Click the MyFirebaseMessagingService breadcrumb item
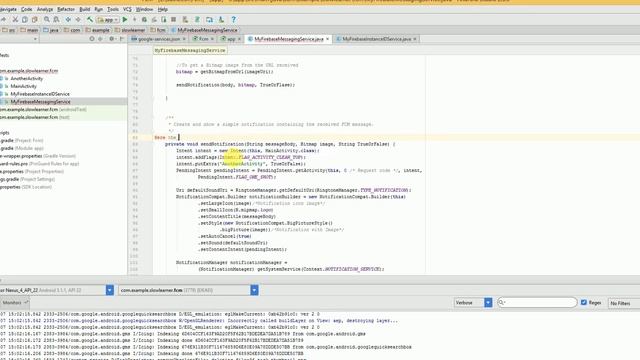Image resolution: width=640 pixels, height=360 pixels. [204, 30]
